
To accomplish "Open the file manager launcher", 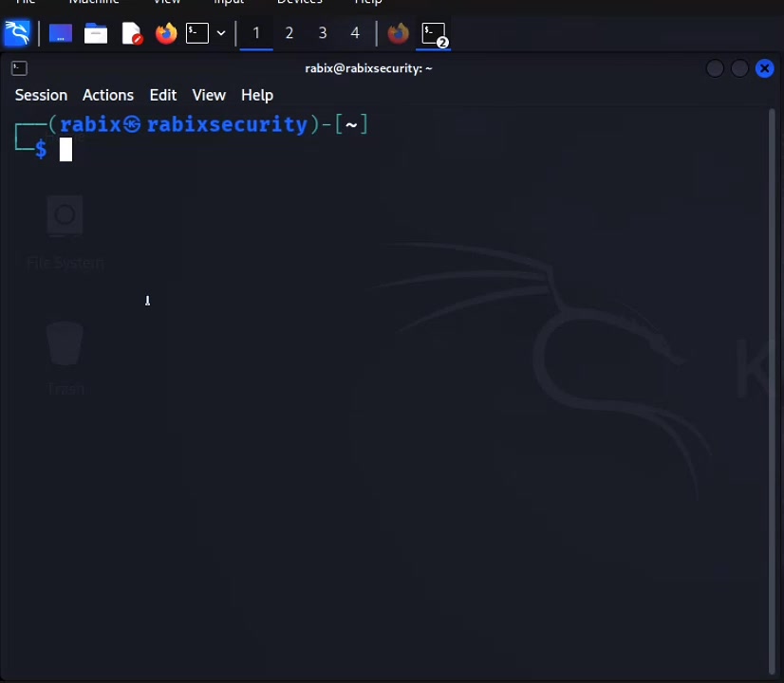I will (96, 33).
